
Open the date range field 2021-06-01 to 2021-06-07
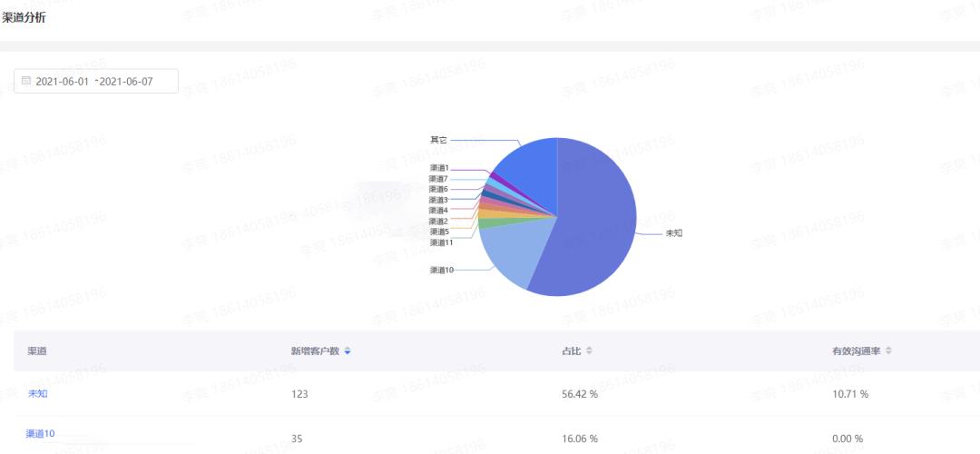click(96, 82)
